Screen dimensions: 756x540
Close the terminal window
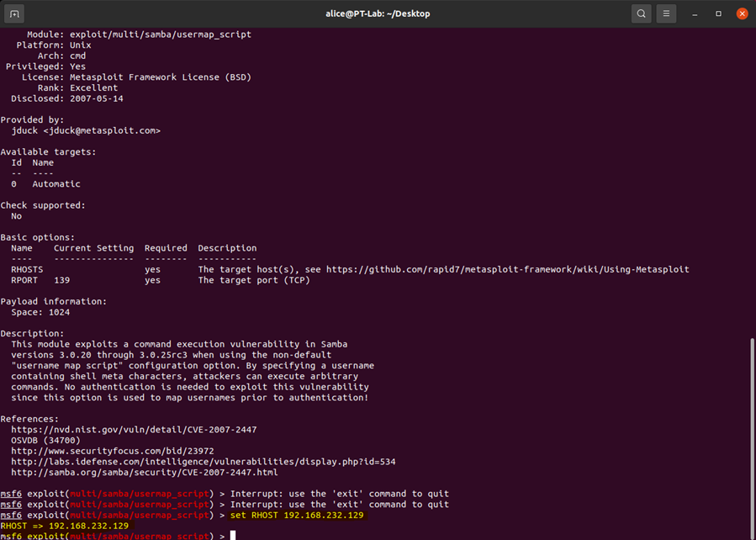[743, 13]
